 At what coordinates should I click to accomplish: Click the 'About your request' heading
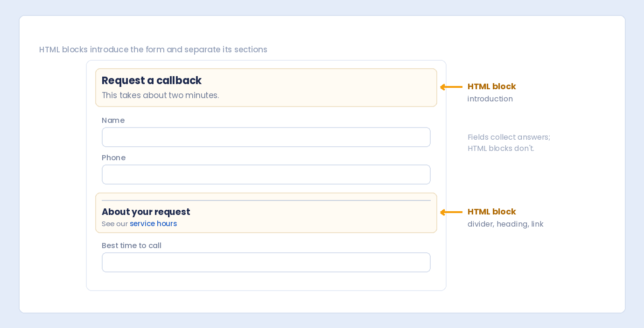[x=146, y=212]
